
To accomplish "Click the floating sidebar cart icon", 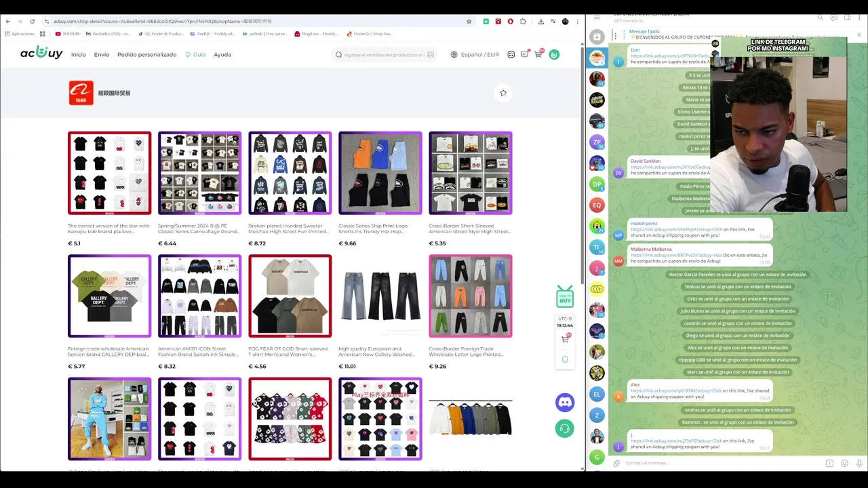I will (565, 339).
